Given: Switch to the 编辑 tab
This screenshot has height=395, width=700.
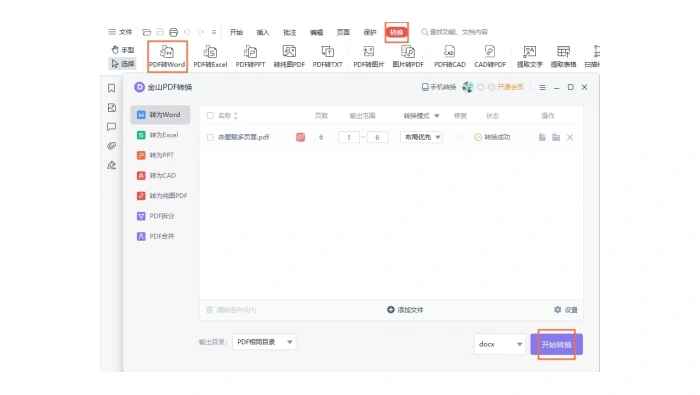Looking at the screenshot, I should point(317,32).
